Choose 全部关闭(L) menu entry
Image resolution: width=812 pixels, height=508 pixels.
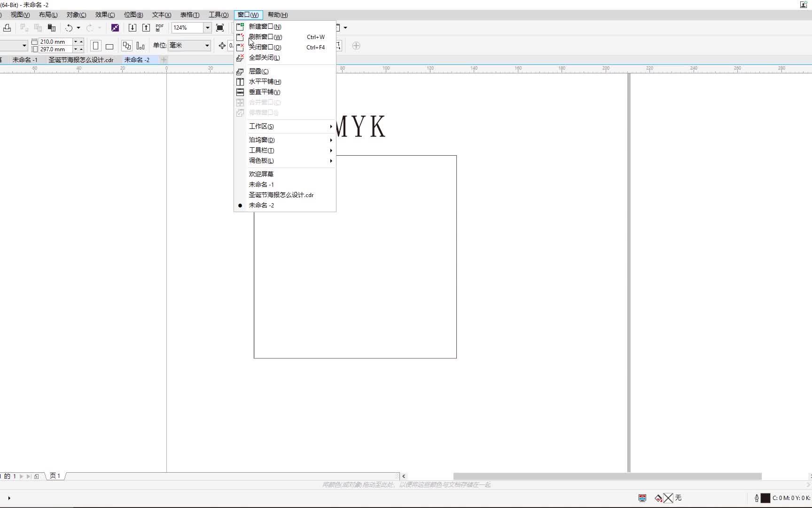[285, 58]
